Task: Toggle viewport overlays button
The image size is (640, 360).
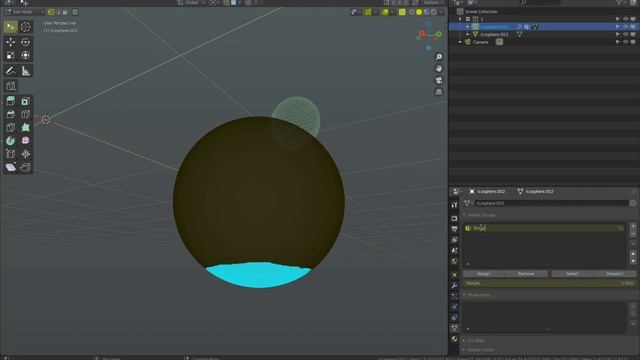Action: [385, 12]
